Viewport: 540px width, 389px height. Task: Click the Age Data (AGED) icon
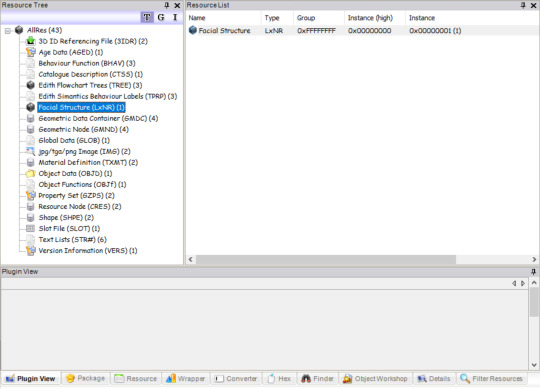[31, 52]
